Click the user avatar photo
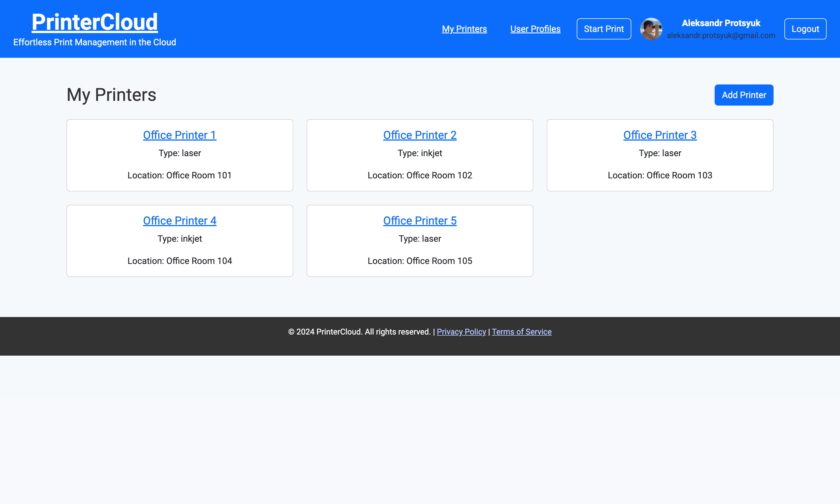Viewport: 840px width, 504px height. (650, 29)
